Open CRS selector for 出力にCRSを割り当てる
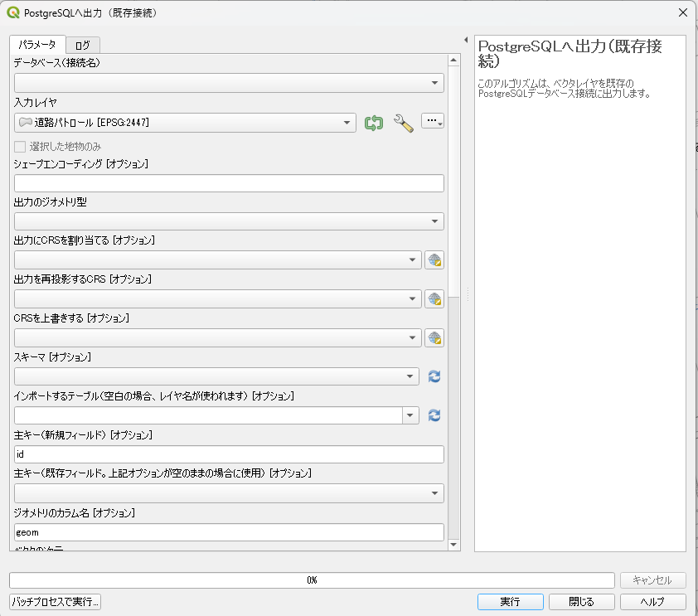 point(434,259)
